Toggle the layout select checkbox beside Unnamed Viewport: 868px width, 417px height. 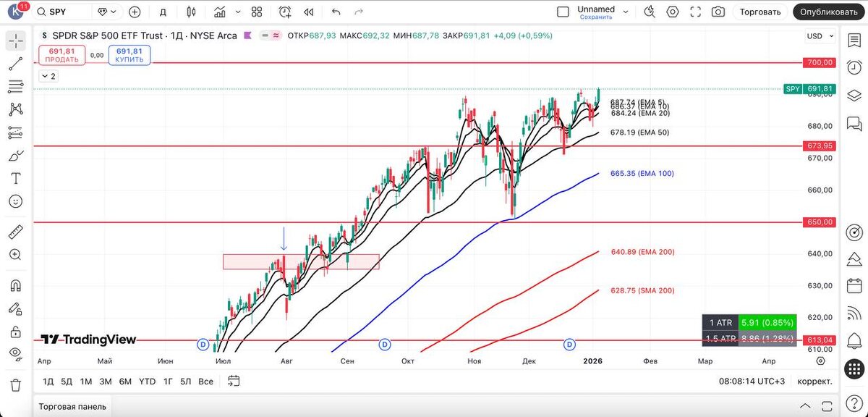point(563,12)
